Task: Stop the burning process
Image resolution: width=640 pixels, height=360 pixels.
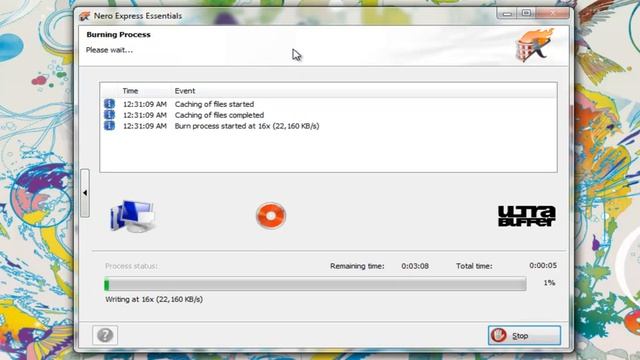Action: tap(524, 336)
